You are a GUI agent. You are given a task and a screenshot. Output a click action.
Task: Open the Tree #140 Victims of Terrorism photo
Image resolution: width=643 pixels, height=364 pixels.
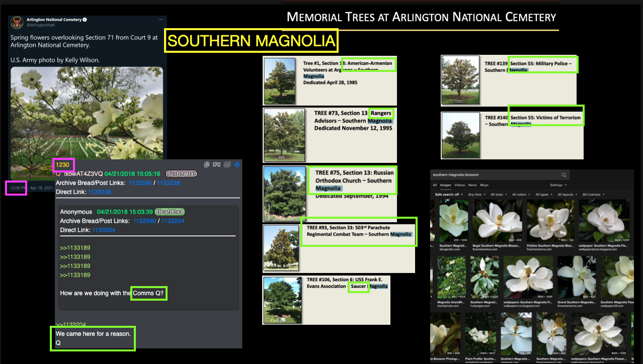460,135
